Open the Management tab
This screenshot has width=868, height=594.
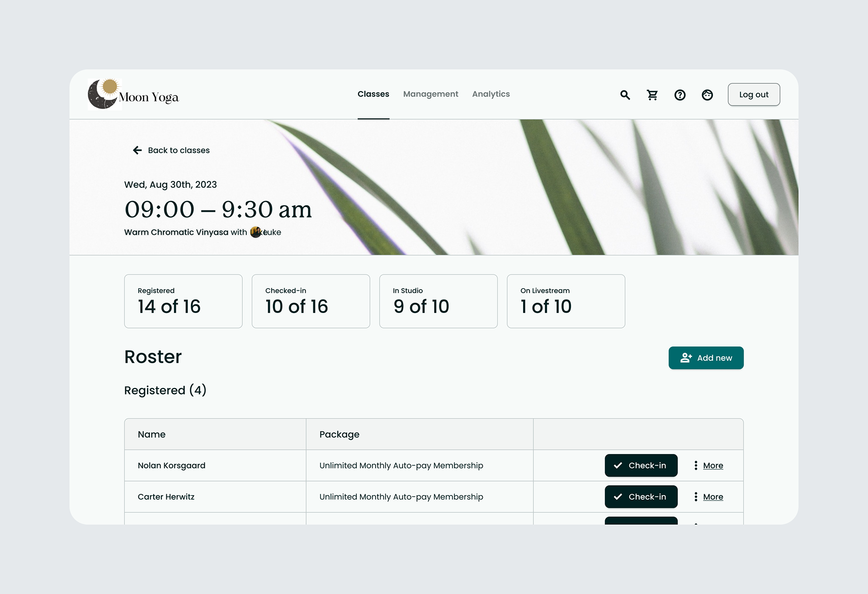(x=430, y=94)
